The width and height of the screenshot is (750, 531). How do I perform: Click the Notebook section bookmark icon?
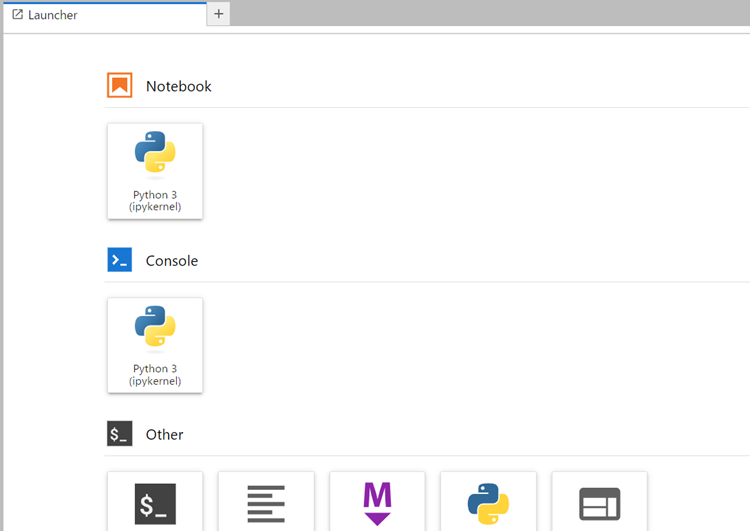tap(120, 85)
